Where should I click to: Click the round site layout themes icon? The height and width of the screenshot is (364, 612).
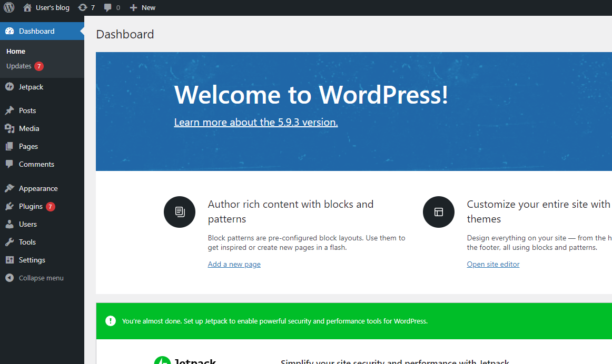point(439,212)
